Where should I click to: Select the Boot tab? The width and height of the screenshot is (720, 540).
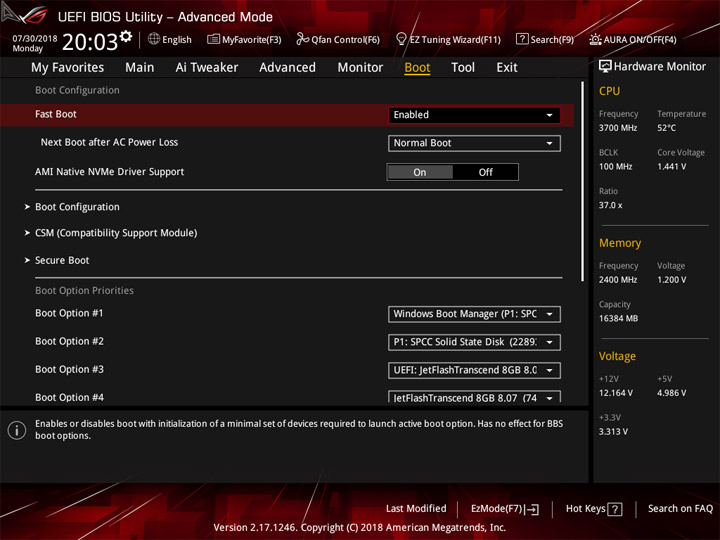(417, 68)
